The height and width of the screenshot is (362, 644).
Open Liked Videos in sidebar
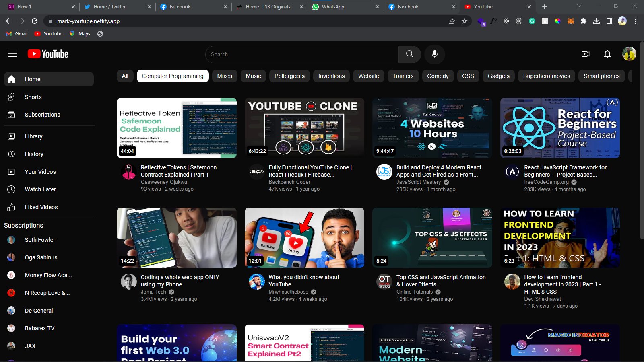[x=49, y=207]
